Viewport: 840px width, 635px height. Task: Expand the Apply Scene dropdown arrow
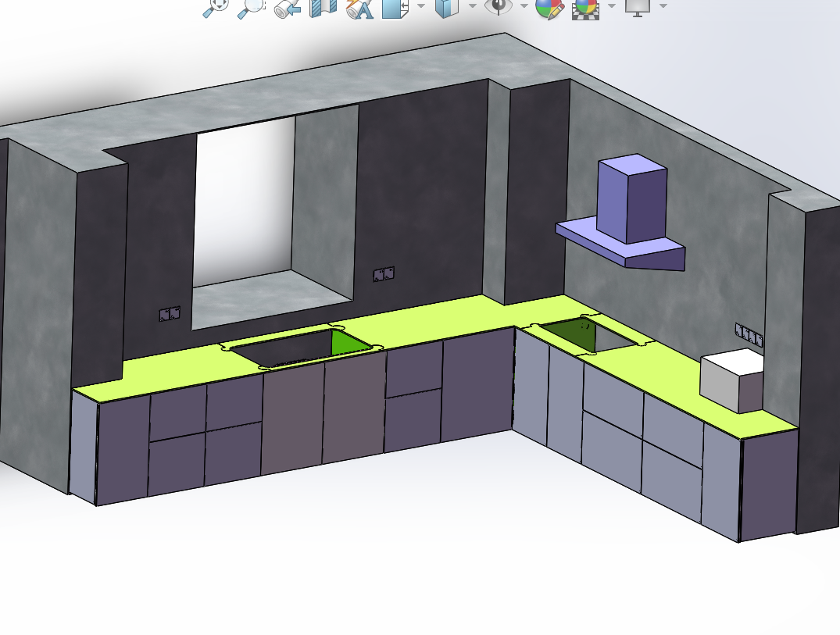[611, 6]
